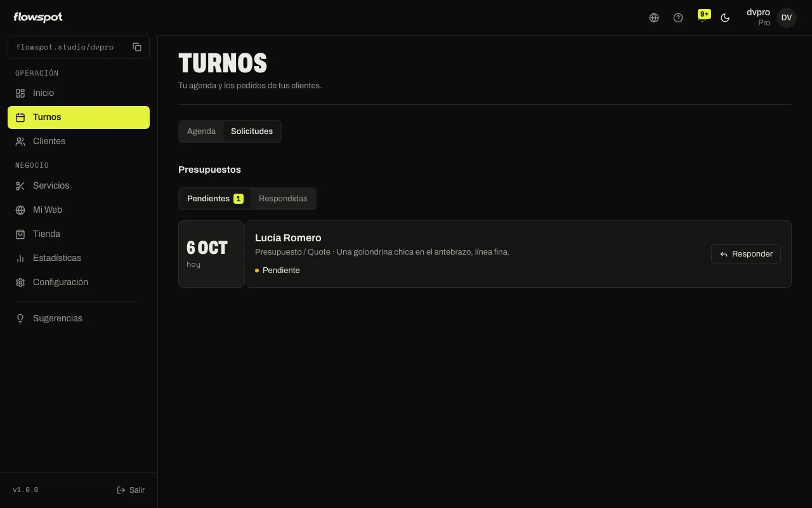The image size is (812, 508).
Task: Toggle dark mode with the moon icon
Action: pos(725,18)
